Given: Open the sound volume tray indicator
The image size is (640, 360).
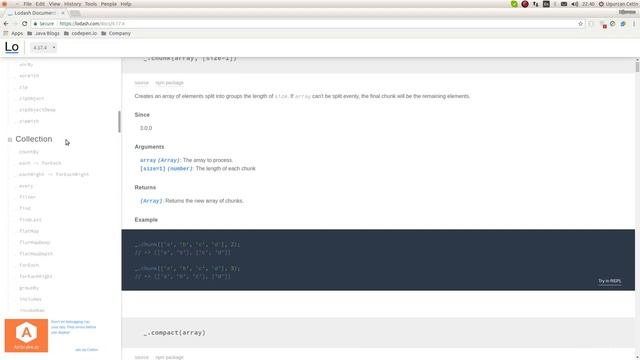Looking at the screenshot, I should tap(575, 4).
